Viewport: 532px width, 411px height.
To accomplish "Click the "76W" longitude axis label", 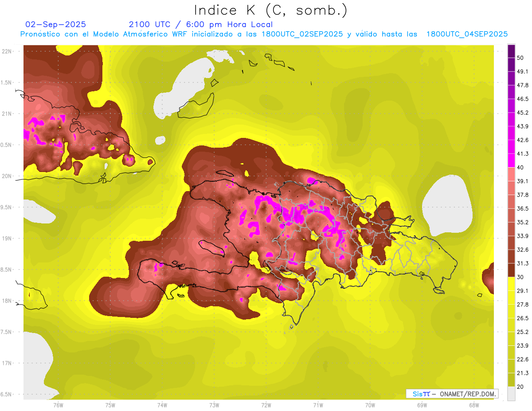I will click(x=58, y=405).
